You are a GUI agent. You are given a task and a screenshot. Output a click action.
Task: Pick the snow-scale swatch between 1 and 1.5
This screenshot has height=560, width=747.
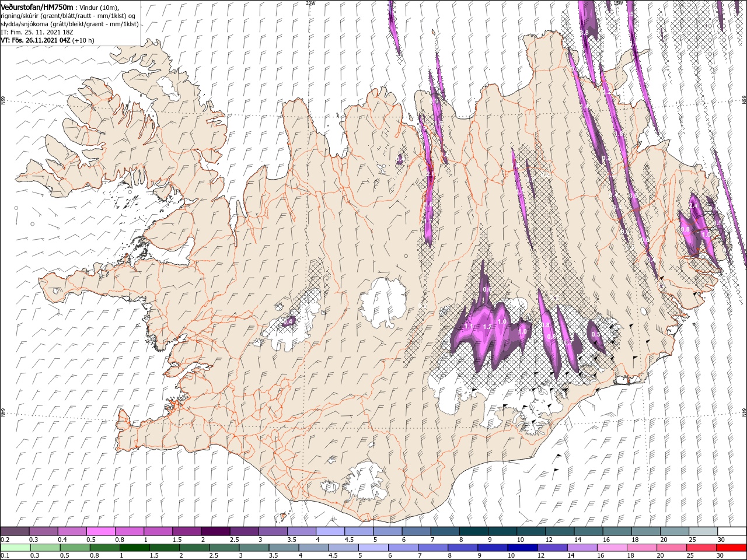click(158, 531)
